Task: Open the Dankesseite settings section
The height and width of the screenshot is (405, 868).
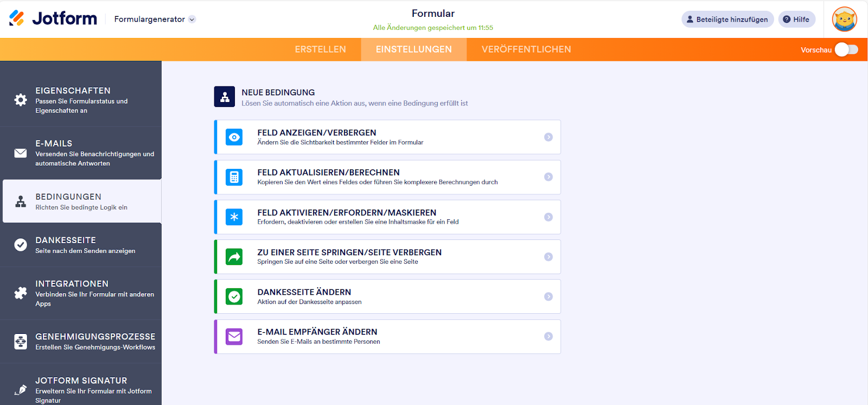Action: 81,245
